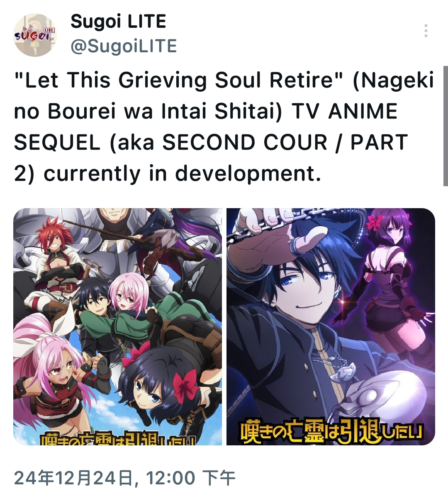The image size is (448, 503).
Task: Click the gray scrollbar at right edge
Action: (446, 126)
